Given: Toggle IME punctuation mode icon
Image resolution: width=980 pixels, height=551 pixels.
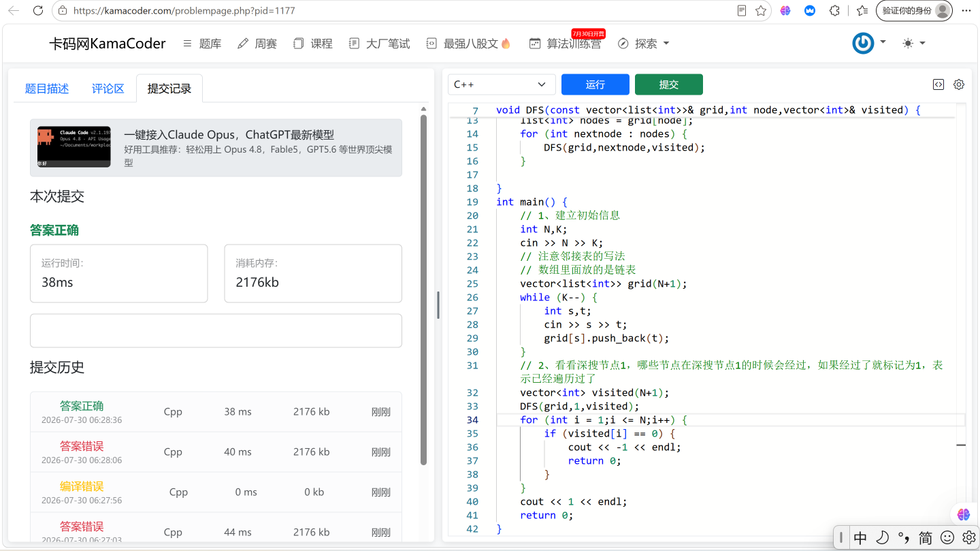Looking at the screenshot, I should [x=904, y=538].
